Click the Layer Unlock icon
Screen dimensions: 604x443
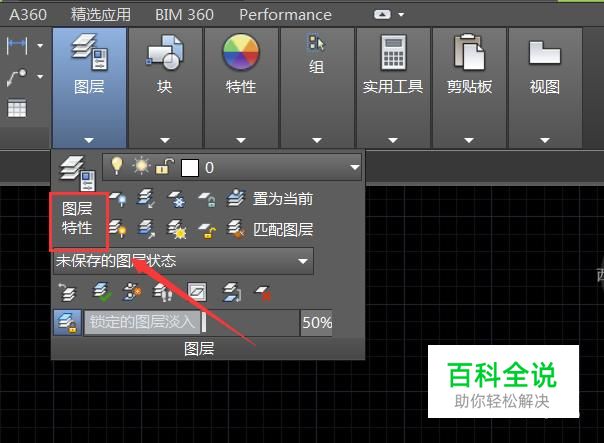tap(207, 230)
